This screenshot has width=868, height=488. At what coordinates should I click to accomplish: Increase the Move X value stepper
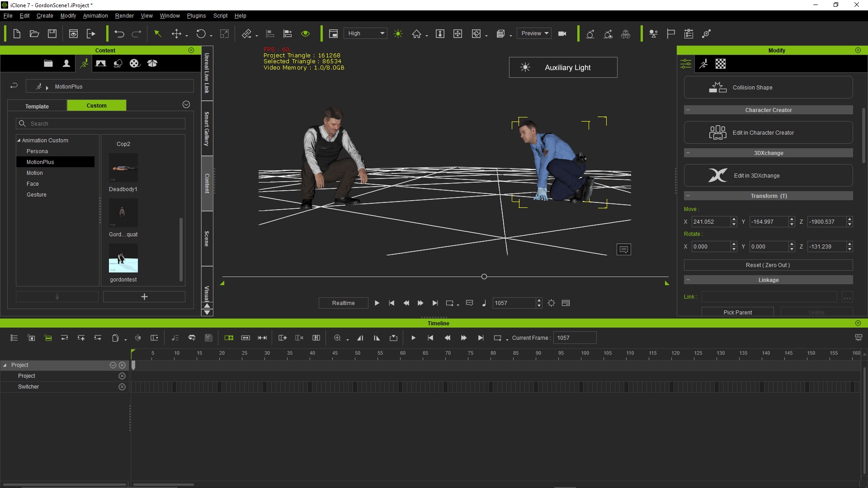733,219
